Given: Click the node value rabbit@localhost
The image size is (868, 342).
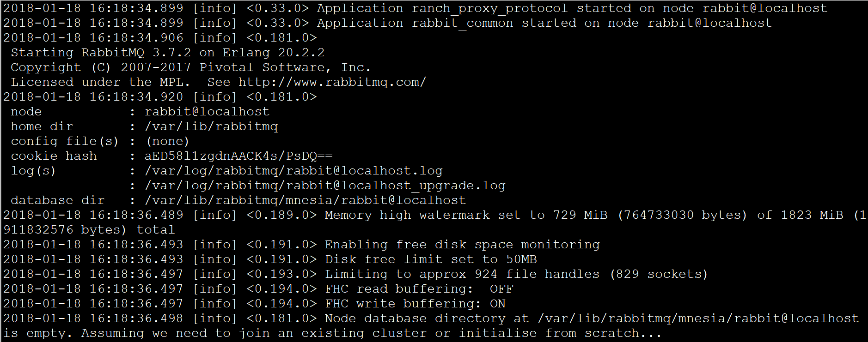Looking at the screenshot, I should point(207,112).
